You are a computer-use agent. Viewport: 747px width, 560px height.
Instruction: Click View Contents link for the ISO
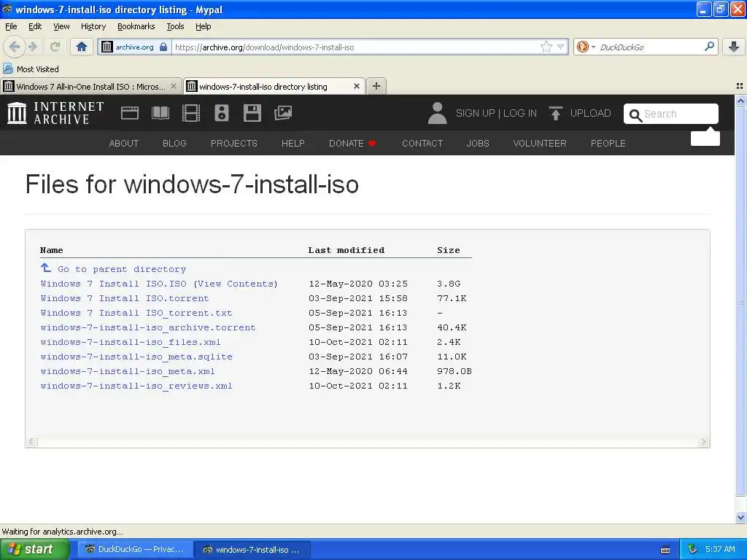236,284
